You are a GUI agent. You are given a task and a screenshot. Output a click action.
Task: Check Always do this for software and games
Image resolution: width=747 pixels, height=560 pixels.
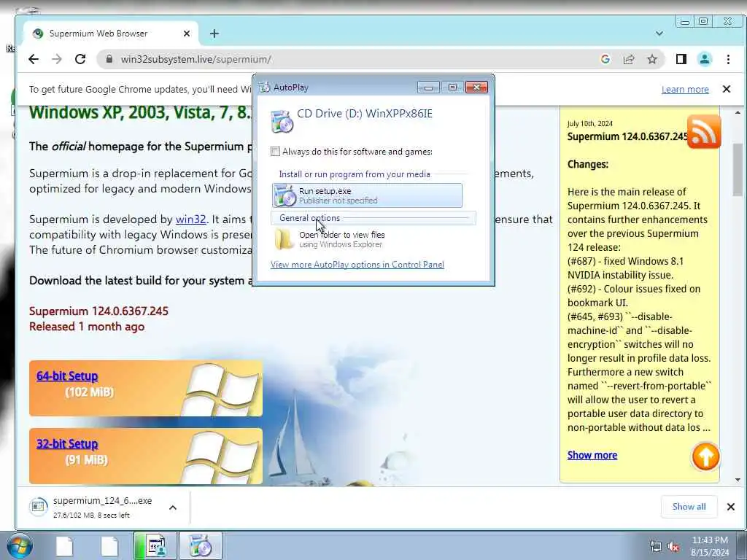tap(275, 152)
